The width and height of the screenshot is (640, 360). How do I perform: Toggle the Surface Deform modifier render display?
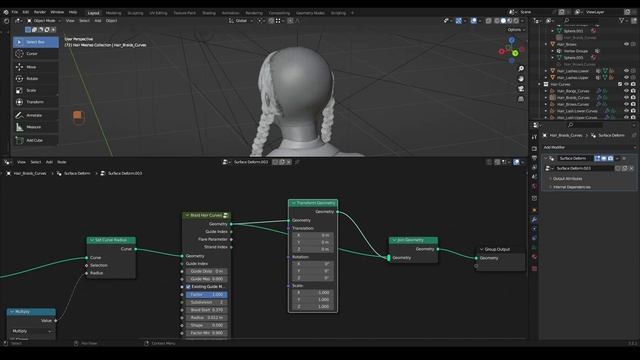(x=610, y=158)
